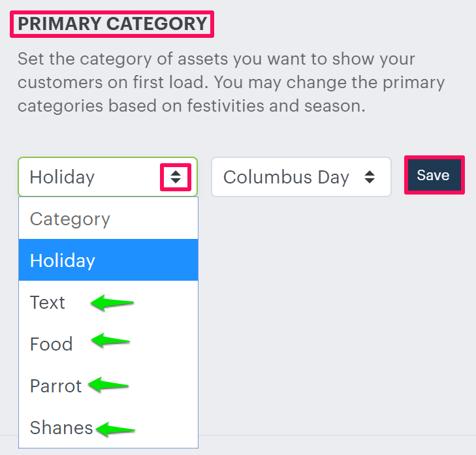This screenshot has width=476, height=455.
Task: Click the PRIMARY CATEGORY heading
Action: click(112, 24)
